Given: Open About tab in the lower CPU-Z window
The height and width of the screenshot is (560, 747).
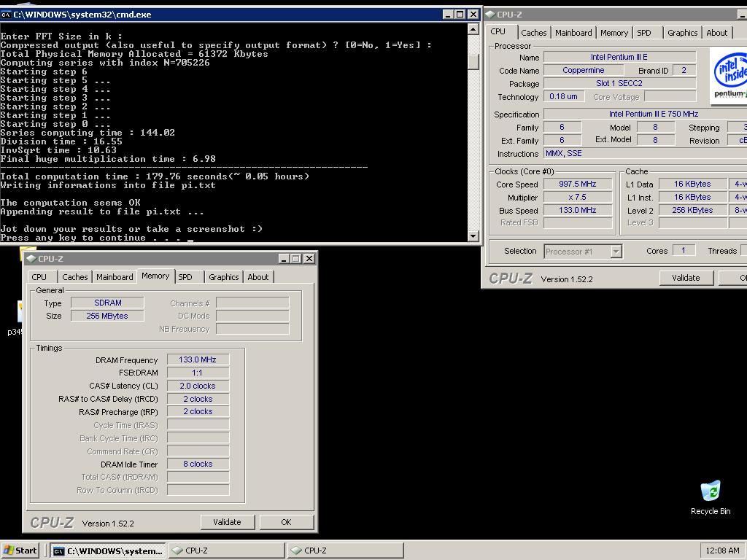Looking at the screenshot, I should click(258, 277).
